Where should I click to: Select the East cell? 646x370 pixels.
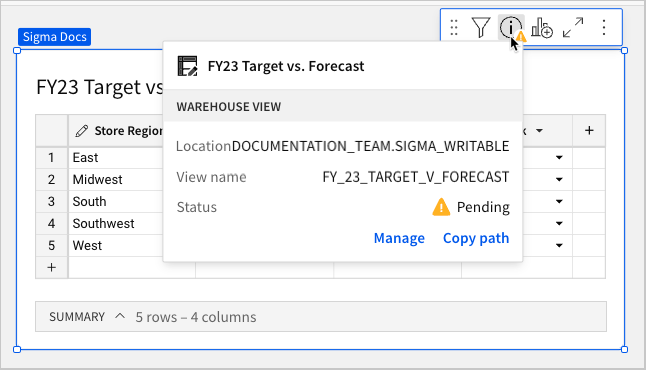tap(116, 157)
